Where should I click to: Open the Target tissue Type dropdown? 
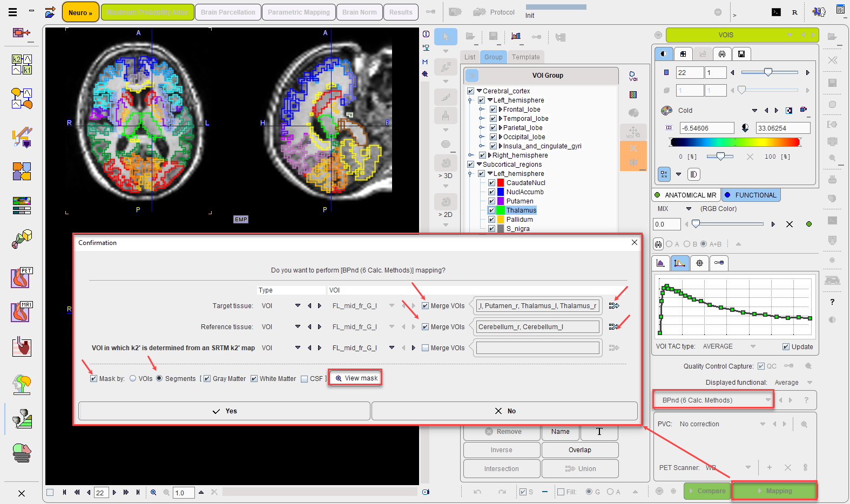tap(298, 305)
